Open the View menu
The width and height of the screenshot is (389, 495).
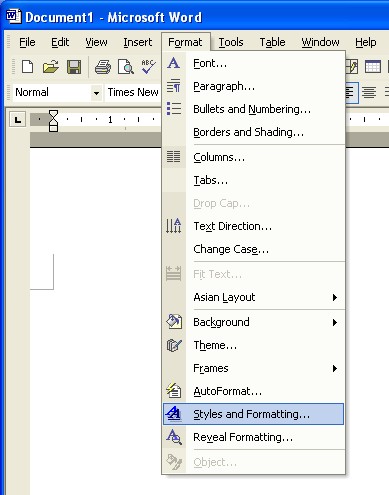pos(96,42)
